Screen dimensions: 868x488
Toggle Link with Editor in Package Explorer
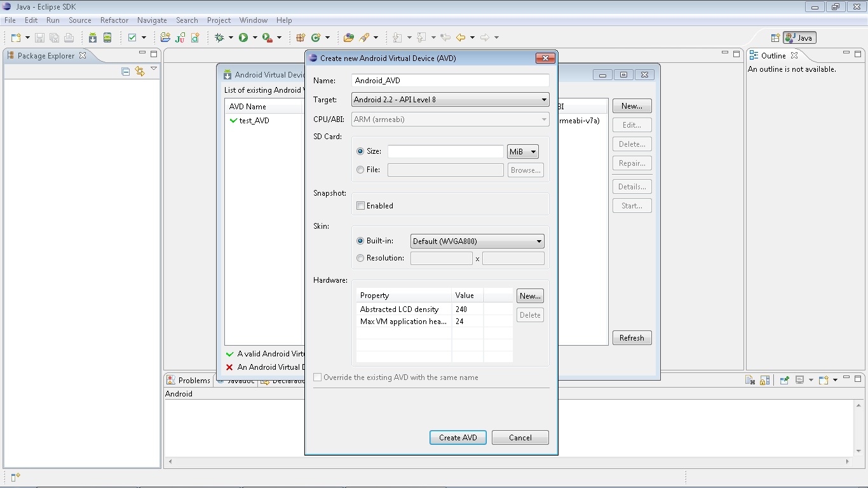point(140,71)
